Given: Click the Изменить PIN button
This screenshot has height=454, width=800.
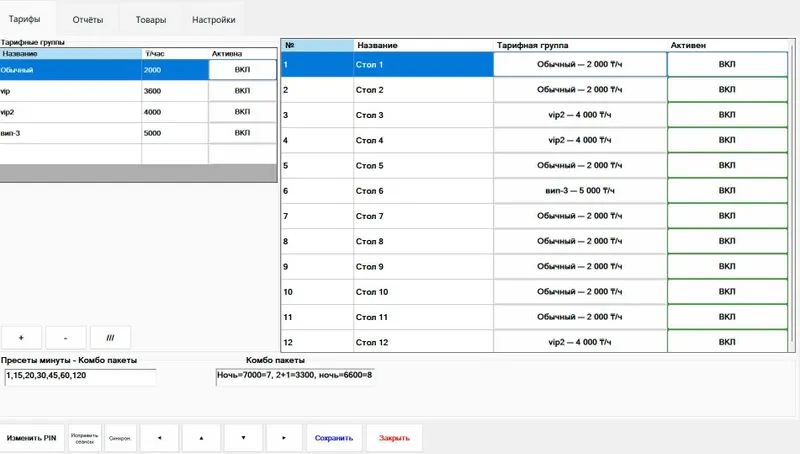Looking at the screenshot, I should tap(32, 438).
